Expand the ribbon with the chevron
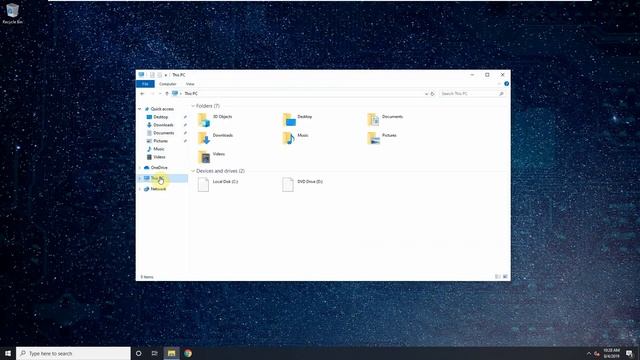Screen dimensions: 640x360 click(x=499, y=84)
